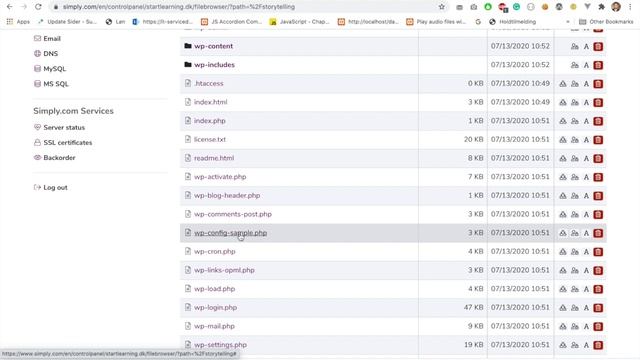
Task: Open the Chrome profile avatar
Action: tap(616, 7)
